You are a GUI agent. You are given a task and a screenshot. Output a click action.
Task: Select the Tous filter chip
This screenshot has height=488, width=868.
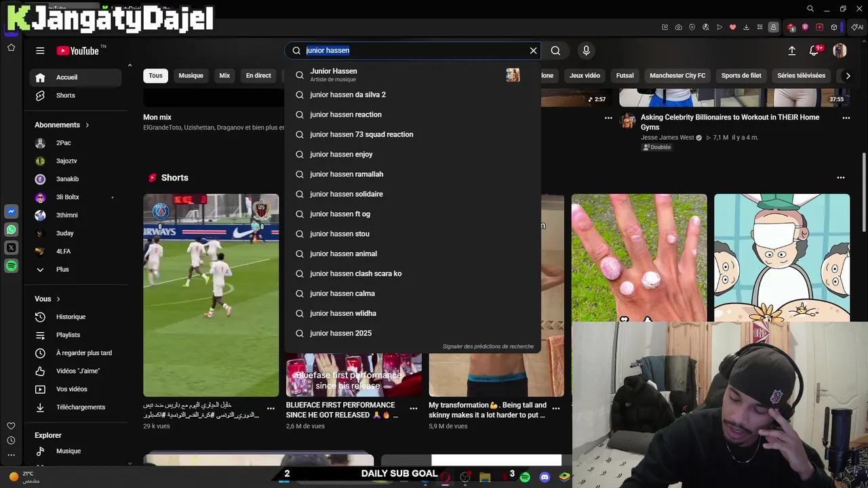click(155, 76)
